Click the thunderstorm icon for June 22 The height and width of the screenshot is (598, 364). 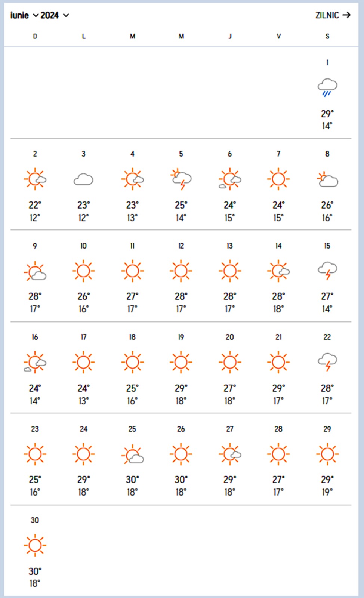click(x=327, y=362)
